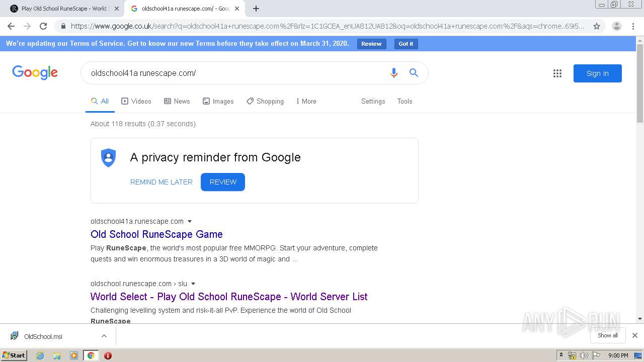This screenshot has width=644, height=362.
Task: Open Chrome profile avatar icon
Action: click(616, 26)
